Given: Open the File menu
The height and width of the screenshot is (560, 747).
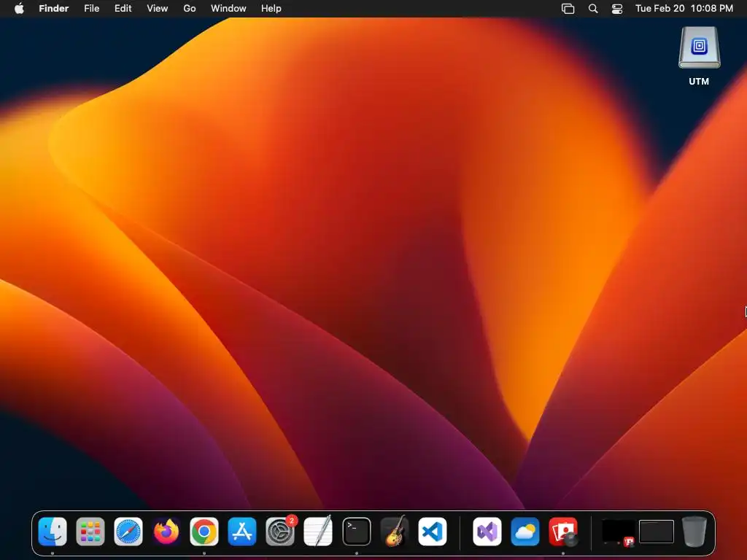Looking at the screenshot, I should pos(91,9).
